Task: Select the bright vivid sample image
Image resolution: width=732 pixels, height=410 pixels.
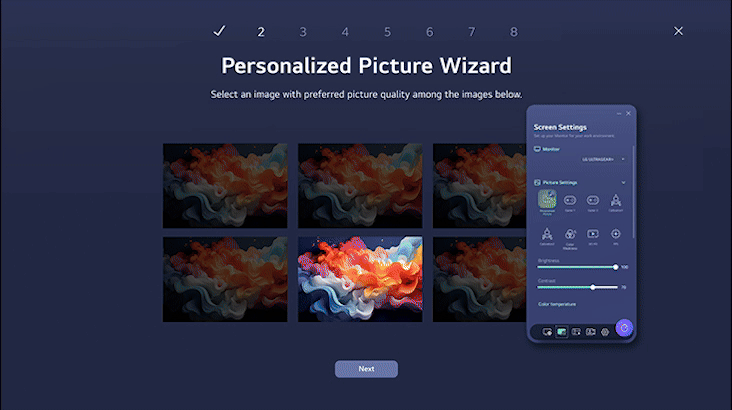Action: coord(360,279)
